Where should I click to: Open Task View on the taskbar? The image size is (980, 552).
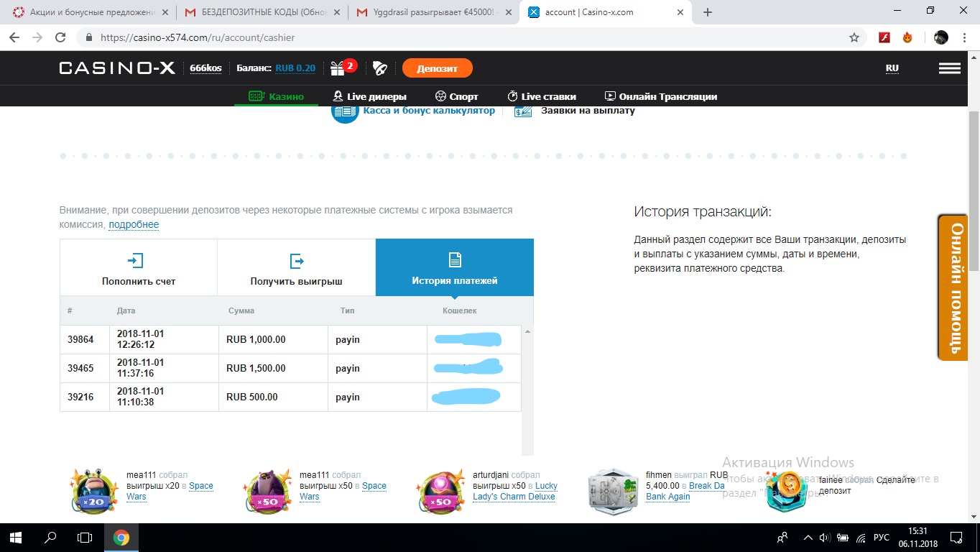(85, 538)
